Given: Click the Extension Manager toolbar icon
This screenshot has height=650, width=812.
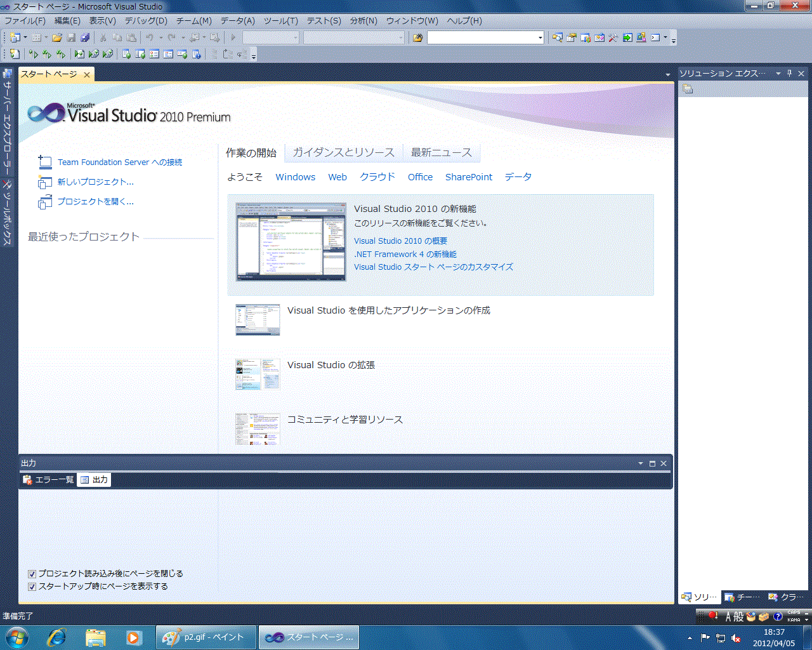Looking at the screenshot, I should point(641,38).
